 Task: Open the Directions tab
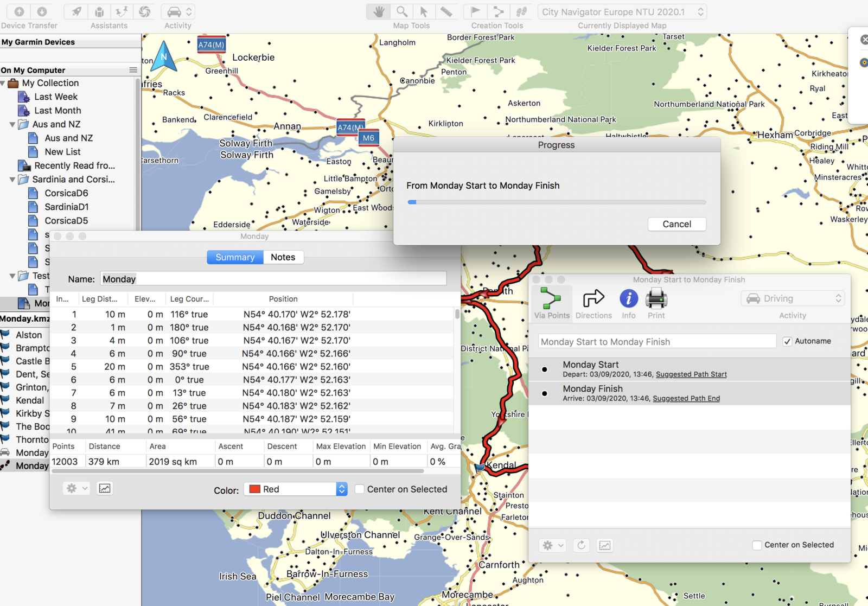pos(593,303)
